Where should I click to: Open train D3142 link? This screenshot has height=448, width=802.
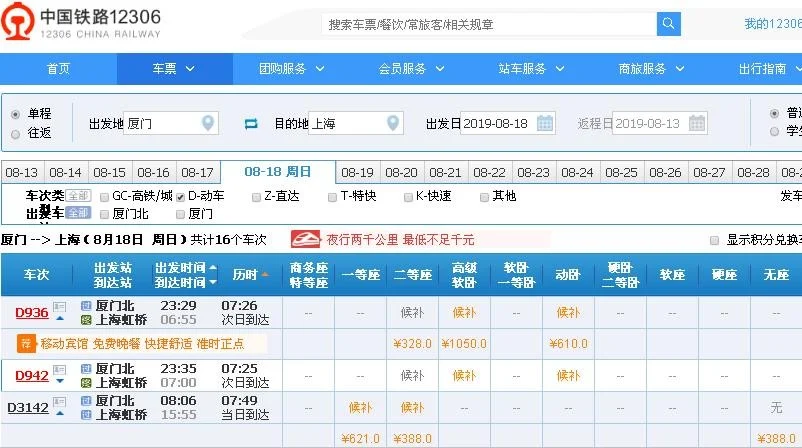[x=28, y=408]
